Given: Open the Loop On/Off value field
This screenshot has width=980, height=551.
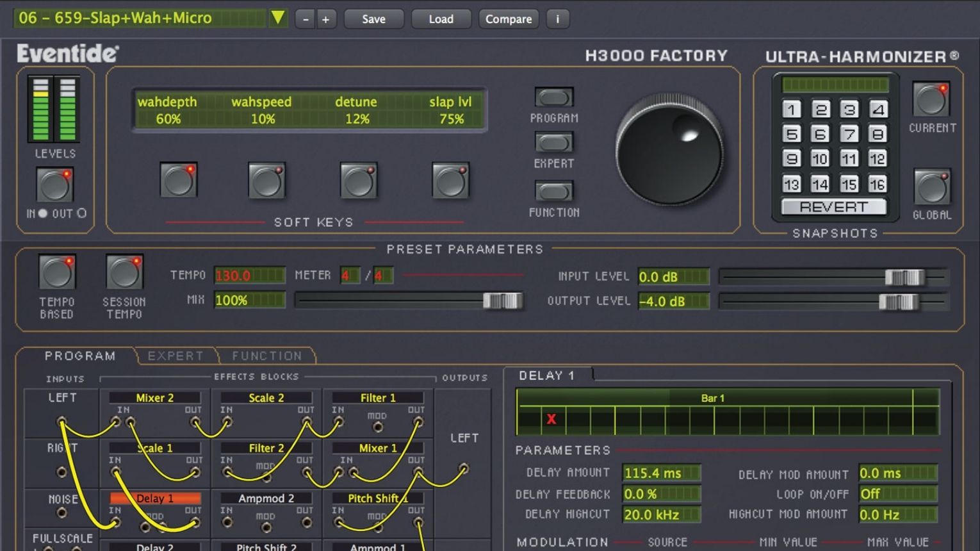Looking at the screenshot, I should [x=898, y=494].
